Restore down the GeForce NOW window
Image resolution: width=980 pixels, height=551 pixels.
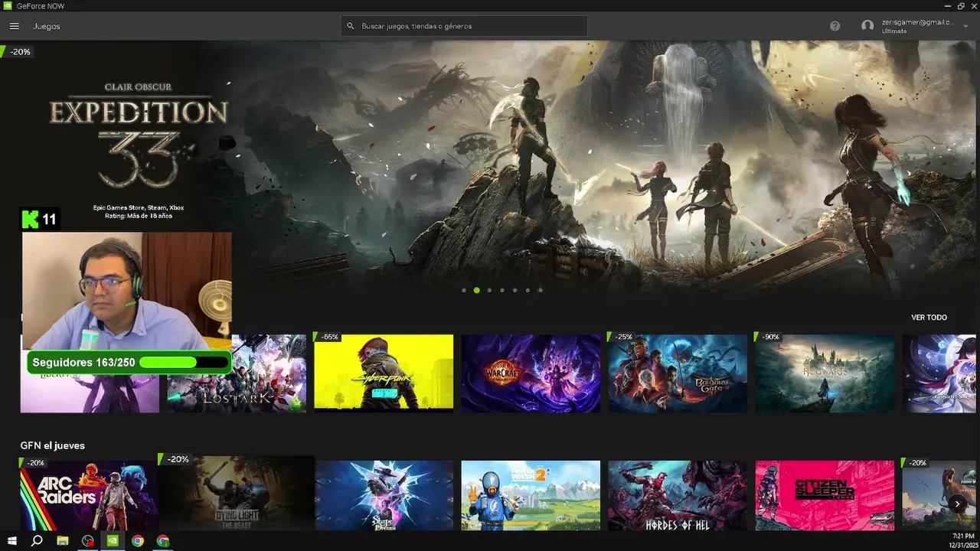(960, 6)
